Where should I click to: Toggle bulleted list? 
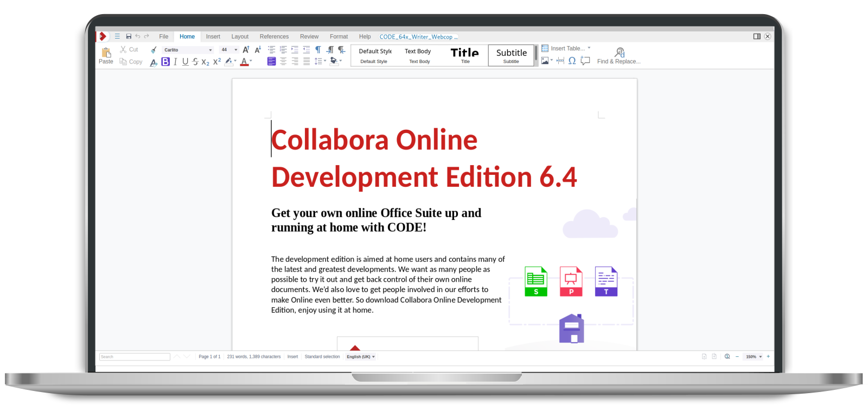tap(272, 49)
